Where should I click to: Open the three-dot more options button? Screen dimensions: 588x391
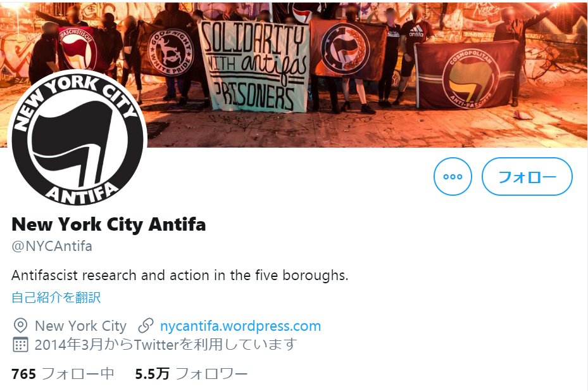(x=453, y=177)
